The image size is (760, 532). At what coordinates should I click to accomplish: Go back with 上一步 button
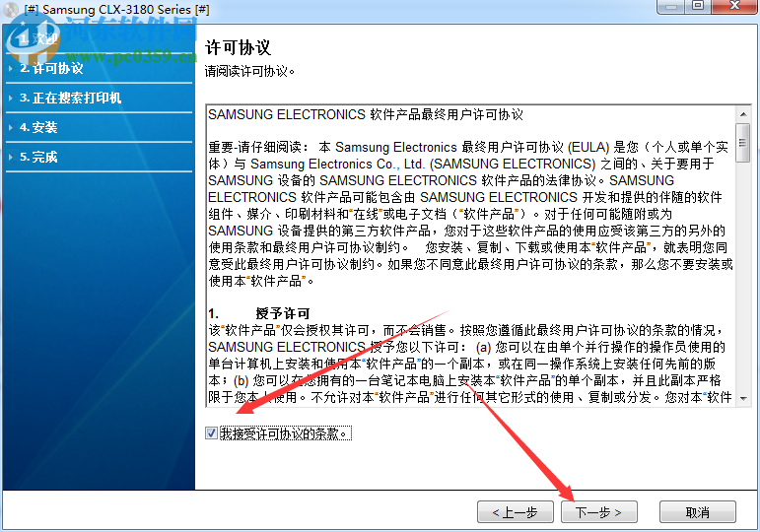coord(516,512)
